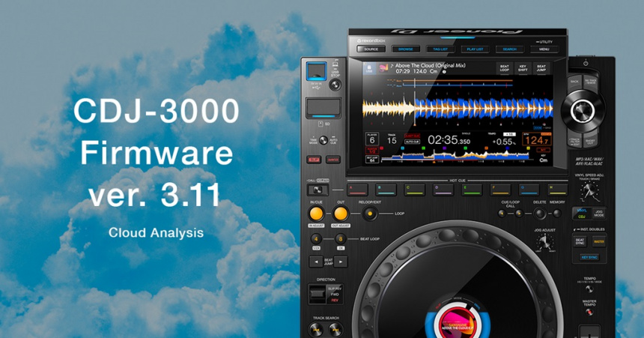Select the SOURCE button on the CDJ

371,49
